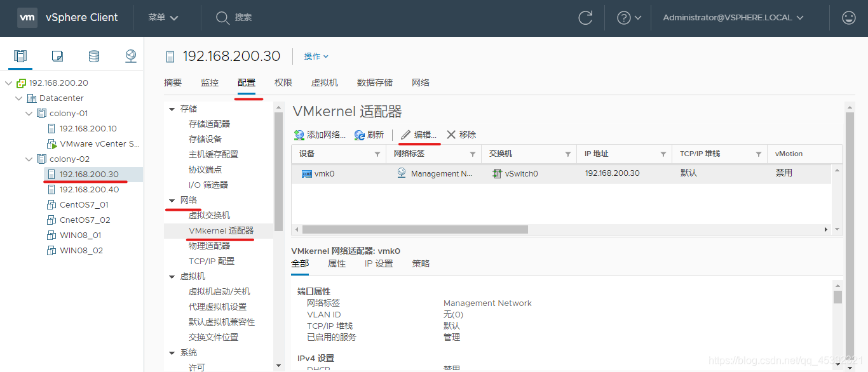Click 编辑 edit adapter button
The width and height of the screenshot is (868, 372).
[x=418, y=135]
